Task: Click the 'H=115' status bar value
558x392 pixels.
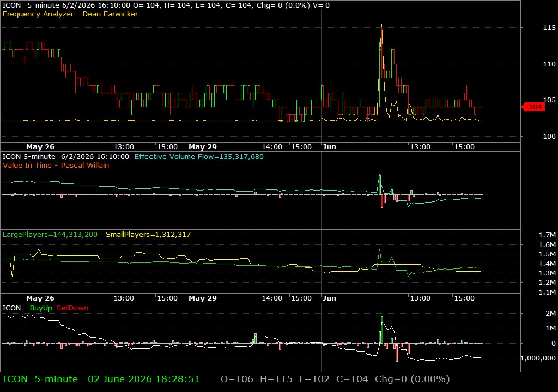Action: click(x=276, y=379)
